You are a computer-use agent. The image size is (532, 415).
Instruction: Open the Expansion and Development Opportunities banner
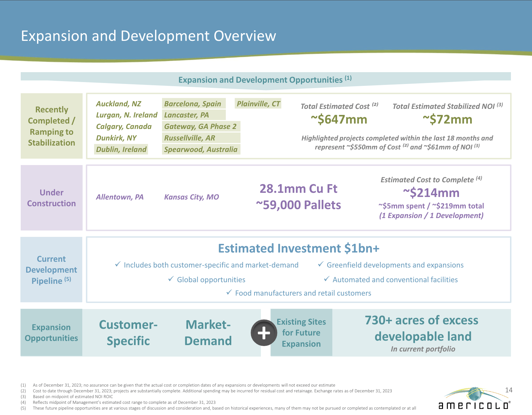(x=266, y=80)
